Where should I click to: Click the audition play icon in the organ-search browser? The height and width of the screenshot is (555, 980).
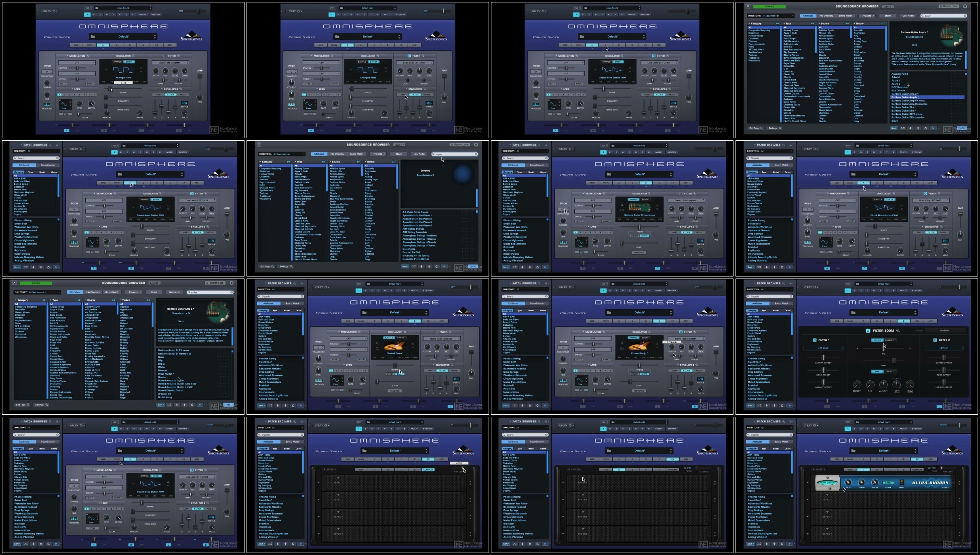(444, 266)
